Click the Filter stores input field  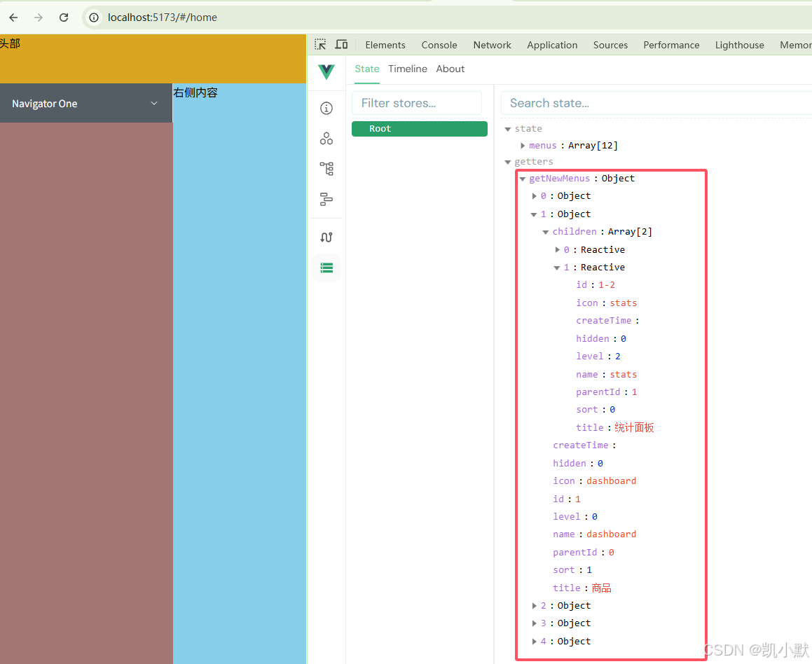point(417,103)
